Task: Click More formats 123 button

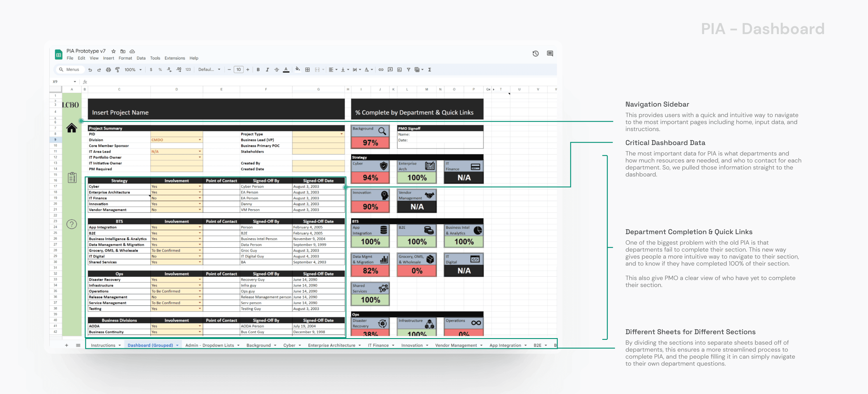Action: tap(188, 70)
